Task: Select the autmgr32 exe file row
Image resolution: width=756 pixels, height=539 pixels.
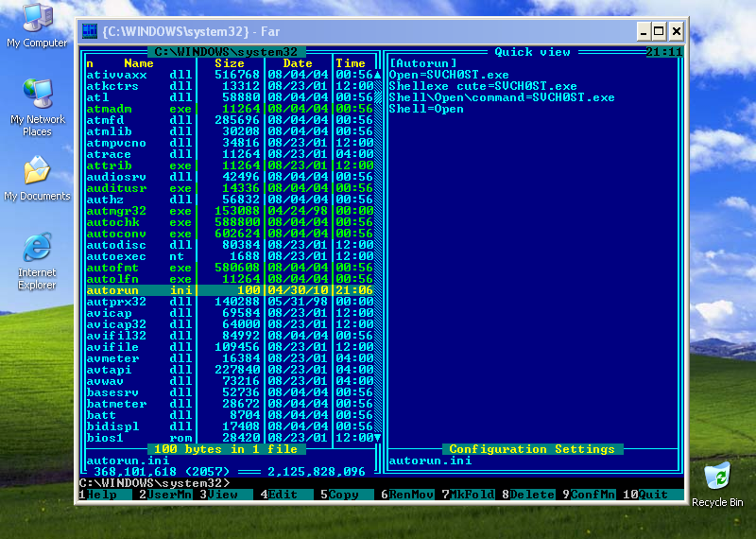Action: coord(230,211)
